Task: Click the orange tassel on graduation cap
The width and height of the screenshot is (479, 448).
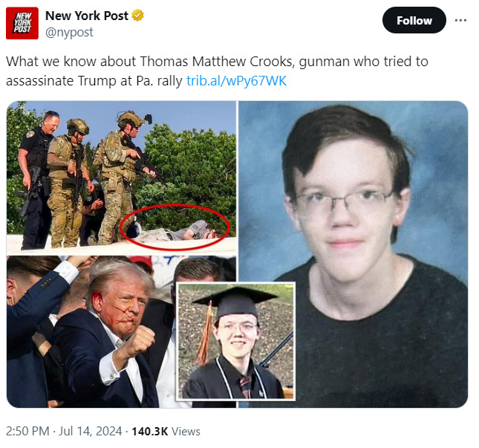Action: click(205, 332)
